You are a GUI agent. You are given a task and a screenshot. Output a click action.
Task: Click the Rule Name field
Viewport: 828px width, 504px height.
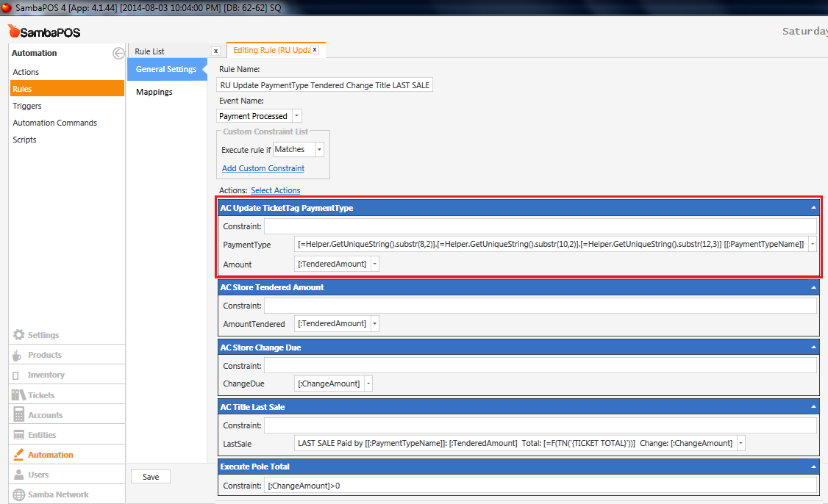325,85
